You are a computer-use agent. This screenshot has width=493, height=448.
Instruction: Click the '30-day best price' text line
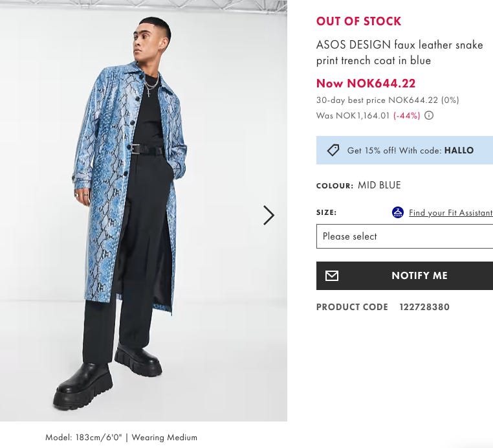click(x=387, y=100)
